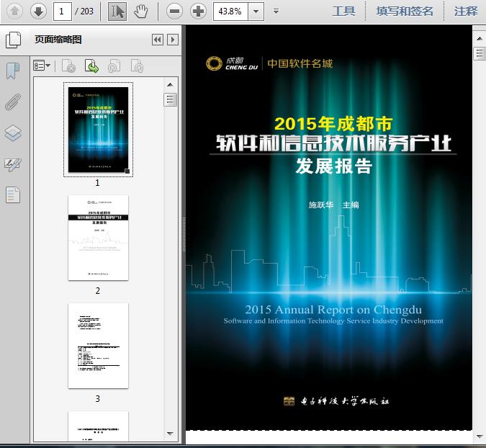
Task: Expand the toolbar overflow options arrow
Action: [276, 12]
